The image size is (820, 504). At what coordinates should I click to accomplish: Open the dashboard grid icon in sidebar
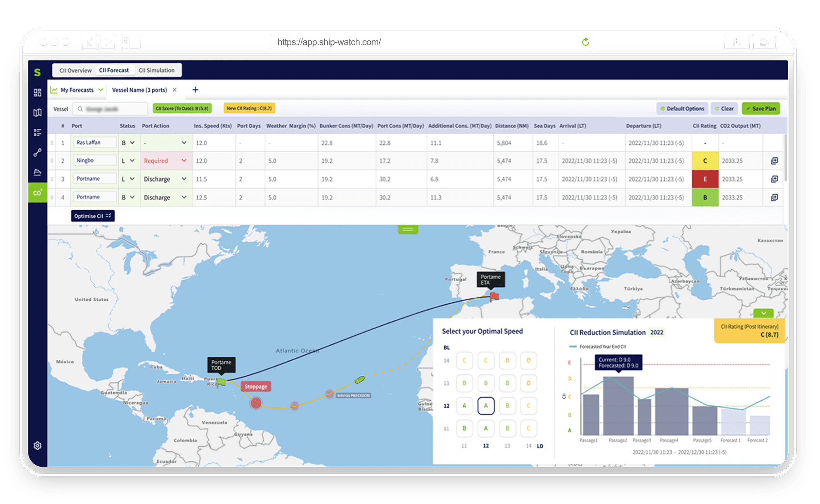[x=37, y=92]
